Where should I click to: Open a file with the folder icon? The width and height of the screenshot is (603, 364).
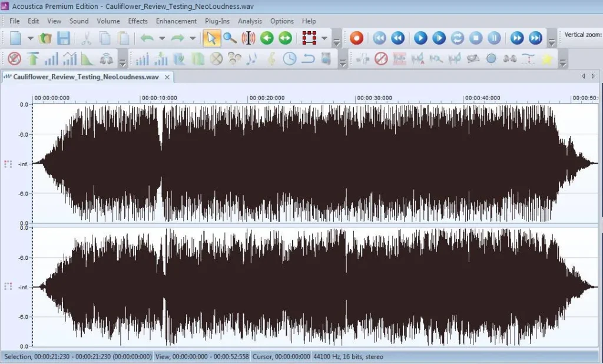pos(45,38)
